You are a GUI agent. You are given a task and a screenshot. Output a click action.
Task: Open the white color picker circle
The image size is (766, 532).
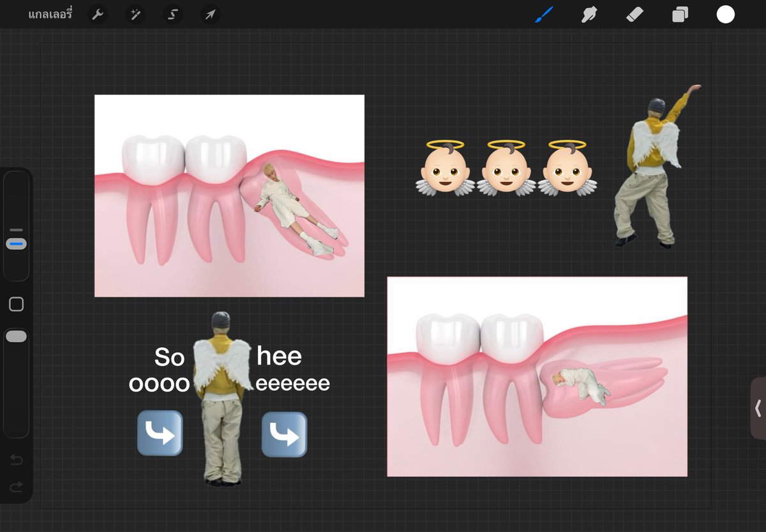pos(725,14)
